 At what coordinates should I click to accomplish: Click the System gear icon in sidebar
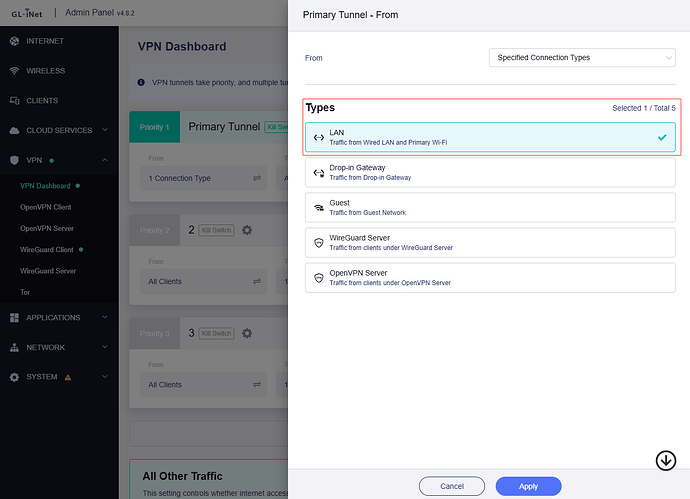15,377
